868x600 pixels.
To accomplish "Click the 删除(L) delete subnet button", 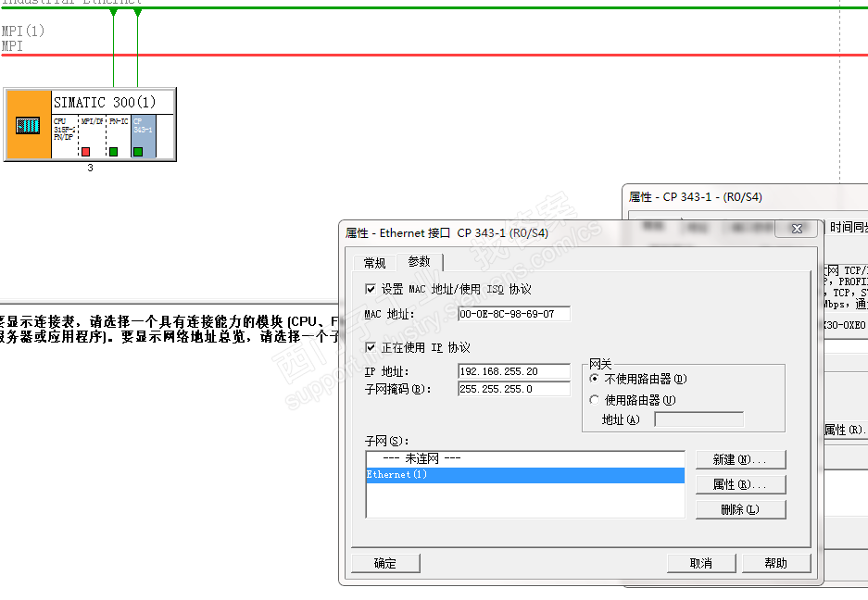I will tap(740, 509).
